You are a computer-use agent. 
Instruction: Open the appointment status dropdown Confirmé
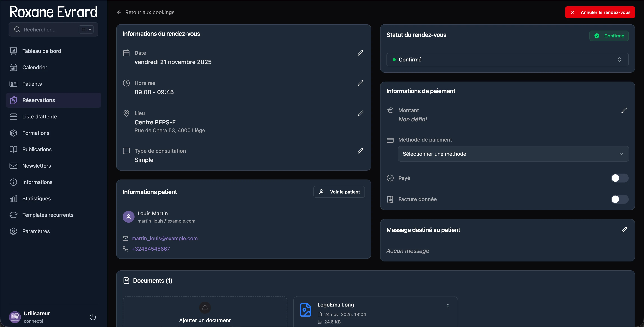click(507, 59)
